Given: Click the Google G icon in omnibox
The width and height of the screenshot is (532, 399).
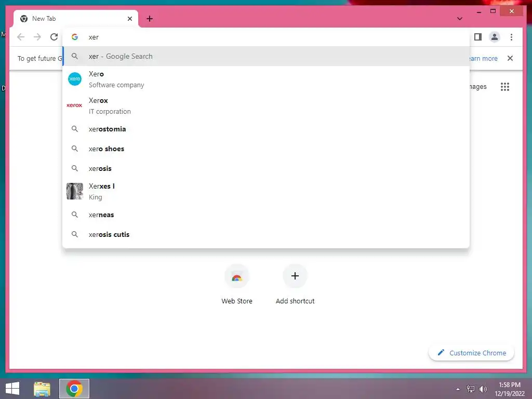Looking at the screenshot, I should click(x=75, y=37).
